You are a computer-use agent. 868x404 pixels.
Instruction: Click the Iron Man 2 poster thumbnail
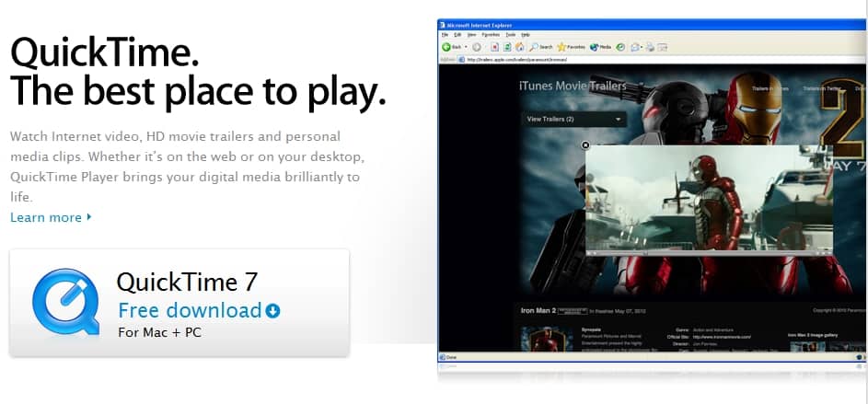tap(547, 340)
